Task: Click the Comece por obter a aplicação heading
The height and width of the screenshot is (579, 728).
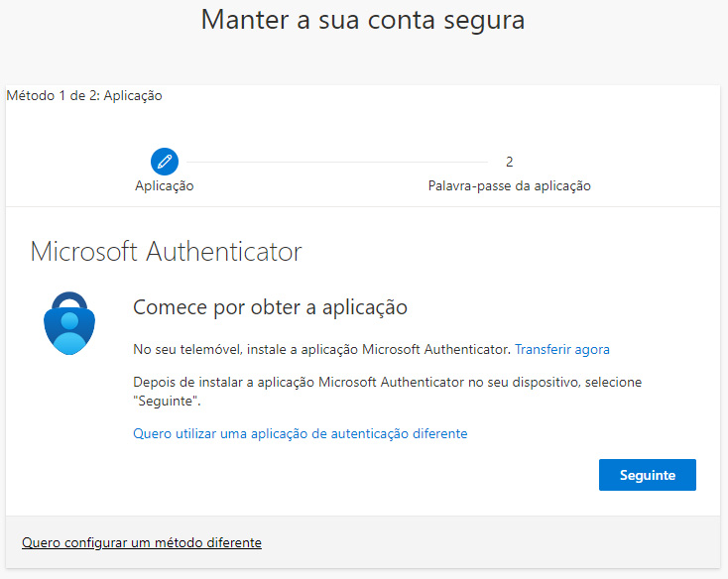Action: pyautogui.click(x=270, y=307)
